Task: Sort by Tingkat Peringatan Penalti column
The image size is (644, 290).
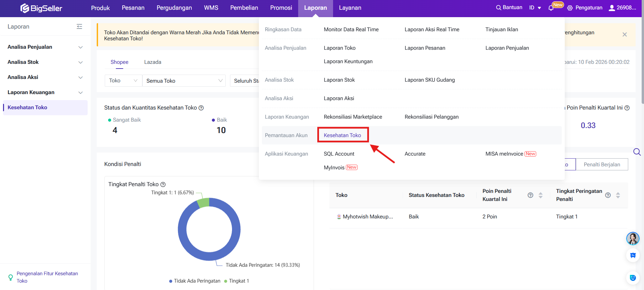Action: coord(618,195)
